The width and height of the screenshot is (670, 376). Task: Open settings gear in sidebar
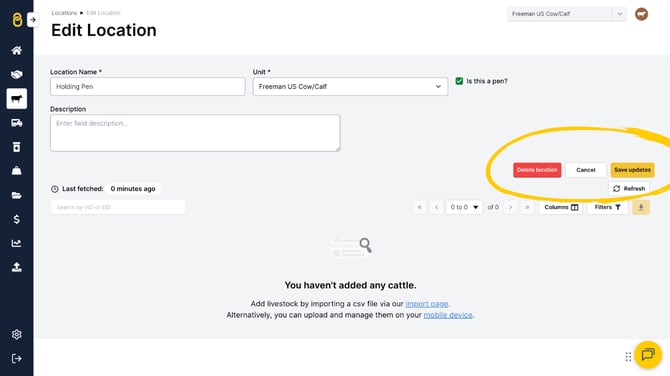coord(17,334)
